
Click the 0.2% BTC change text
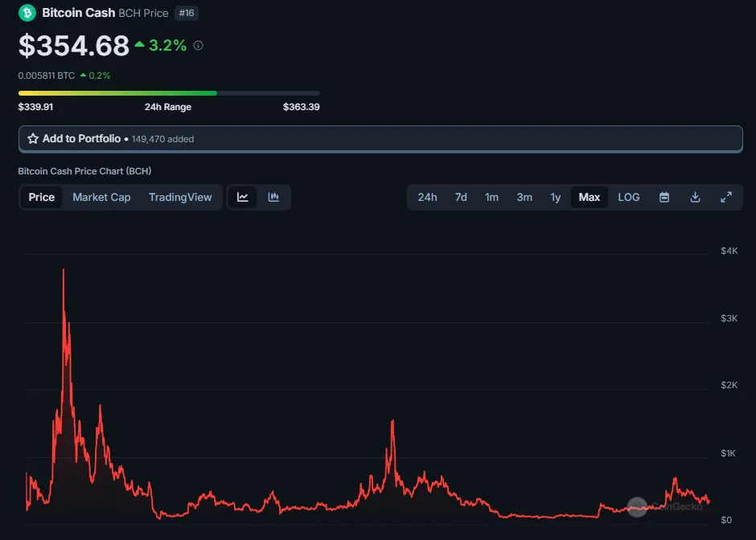click(x=99, y=76)
